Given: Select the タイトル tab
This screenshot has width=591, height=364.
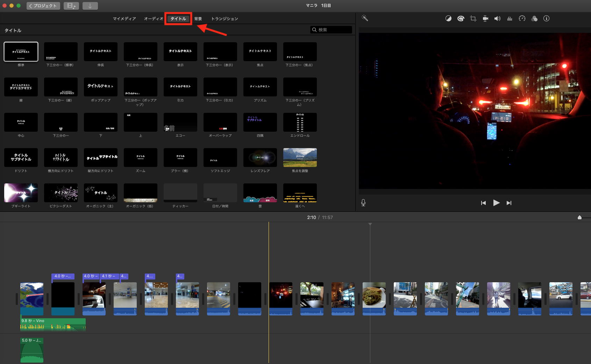Looking at the screenshot, I should pos(178,19).
